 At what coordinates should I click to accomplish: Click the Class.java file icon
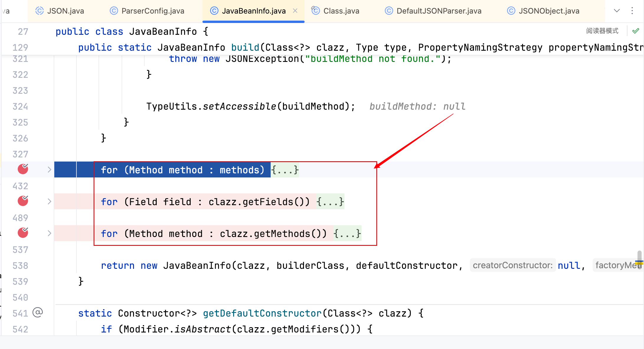(x=316, y=11)
